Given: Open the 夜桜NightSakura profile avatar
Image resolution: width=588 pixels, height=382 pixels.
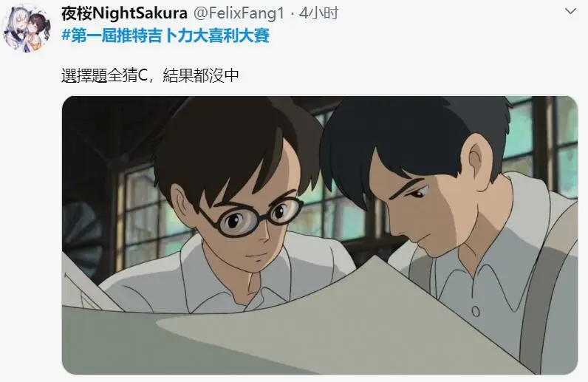Looking at the screenshot, I should click(27, 28).
